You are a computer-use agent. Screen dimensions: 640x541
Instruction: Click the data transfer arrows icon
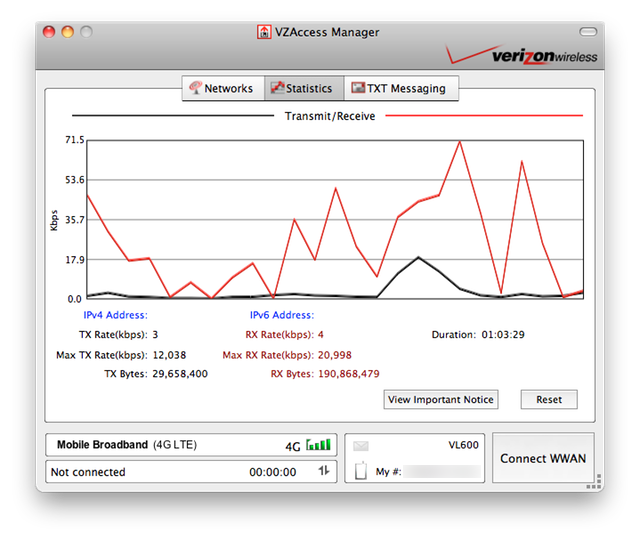coord(324,471)
